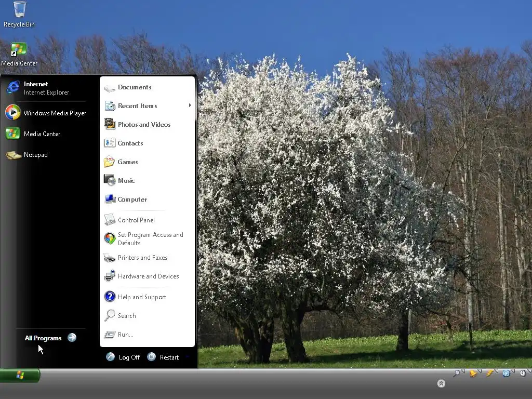Click the green Start button

tap(20, 375)
